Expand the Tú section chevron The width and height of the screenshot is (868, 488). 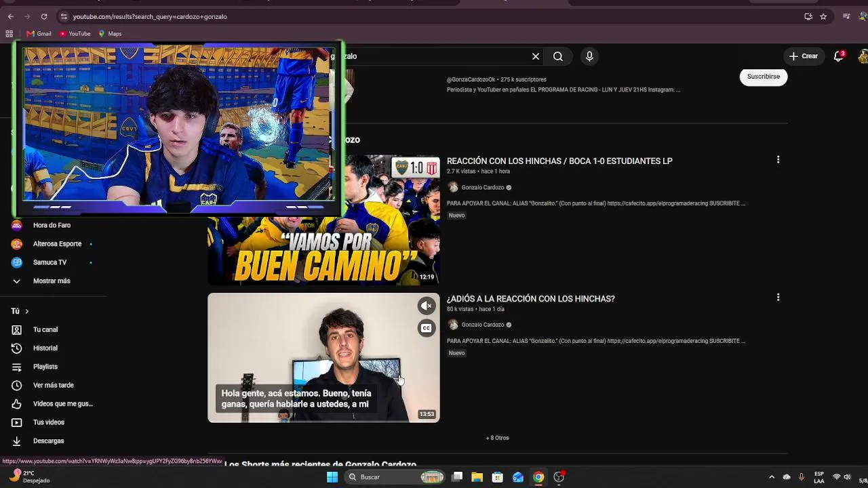coord(27,311)
